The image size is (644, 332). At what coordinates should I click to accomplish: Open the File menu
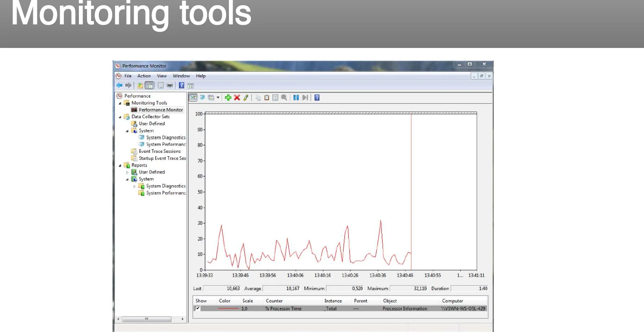(128, 76)
